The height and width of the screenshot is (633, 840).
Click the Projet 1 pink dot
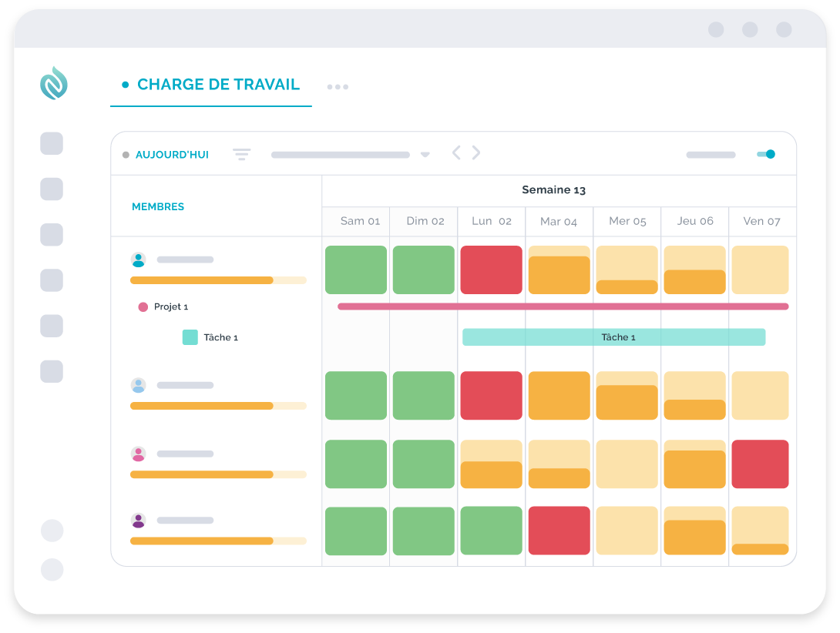pos(143,306)
